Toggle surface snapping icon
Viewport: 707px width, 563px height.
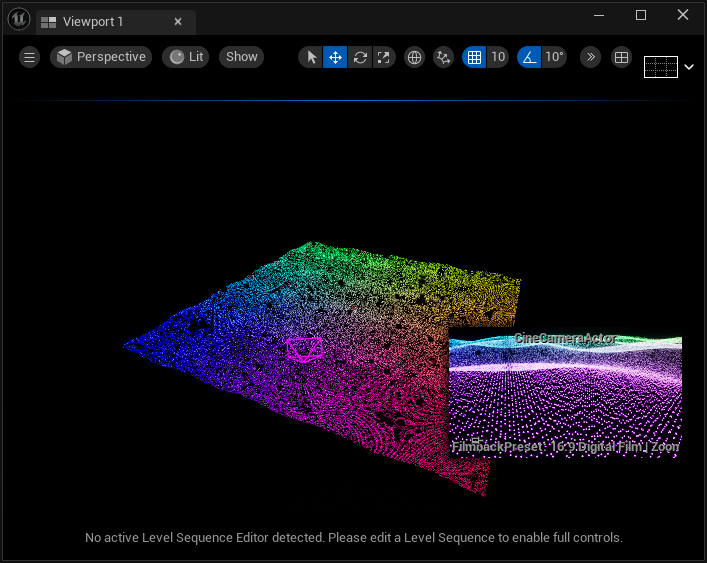[x=443, y=57]
